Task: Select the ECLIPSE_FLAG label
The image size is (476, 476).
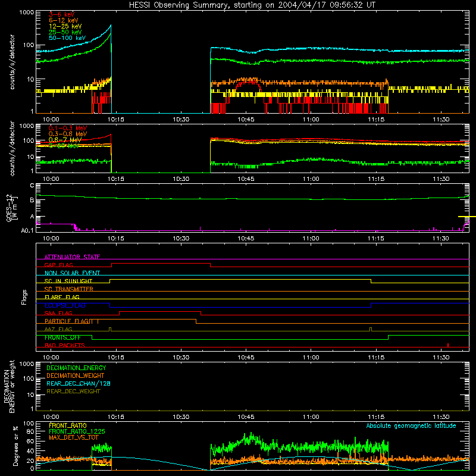Action: point(65,305)
